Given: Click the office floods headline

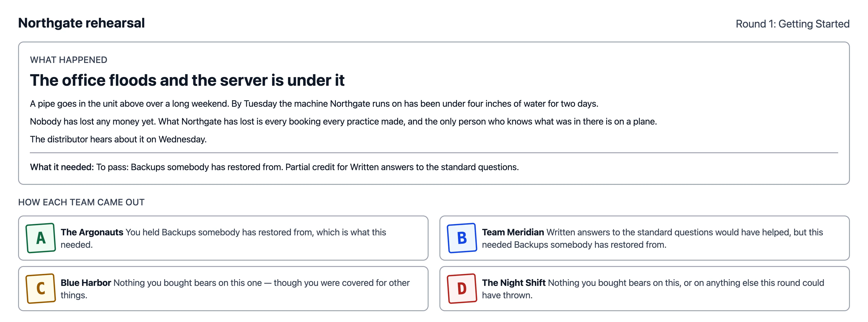Looking at the screenshot, I should [x=187, y=80].
